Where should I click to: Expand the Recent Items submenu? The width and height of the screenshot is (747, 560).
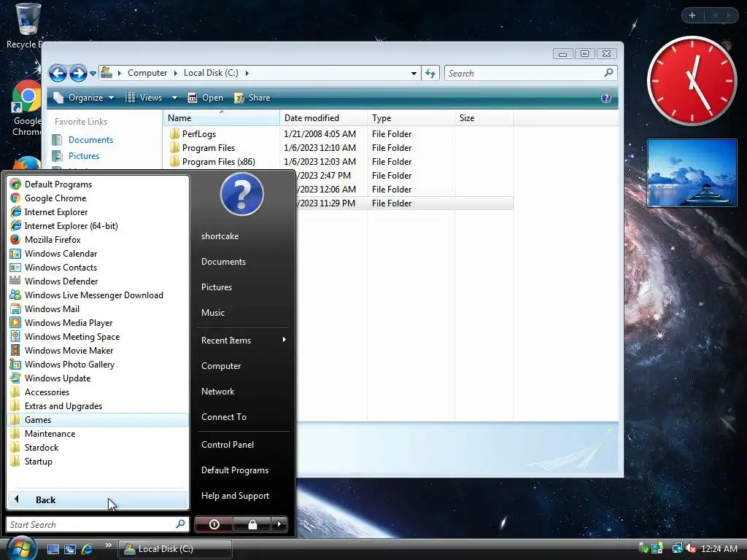click(x=243, y=340)
